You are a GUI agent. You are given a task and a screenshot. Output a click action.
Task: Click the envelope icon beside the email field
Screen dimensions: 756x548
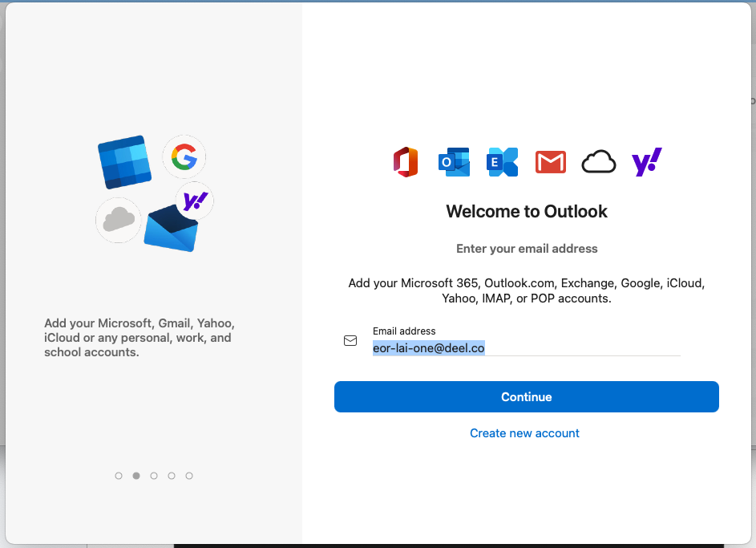(x=350, y=340)
